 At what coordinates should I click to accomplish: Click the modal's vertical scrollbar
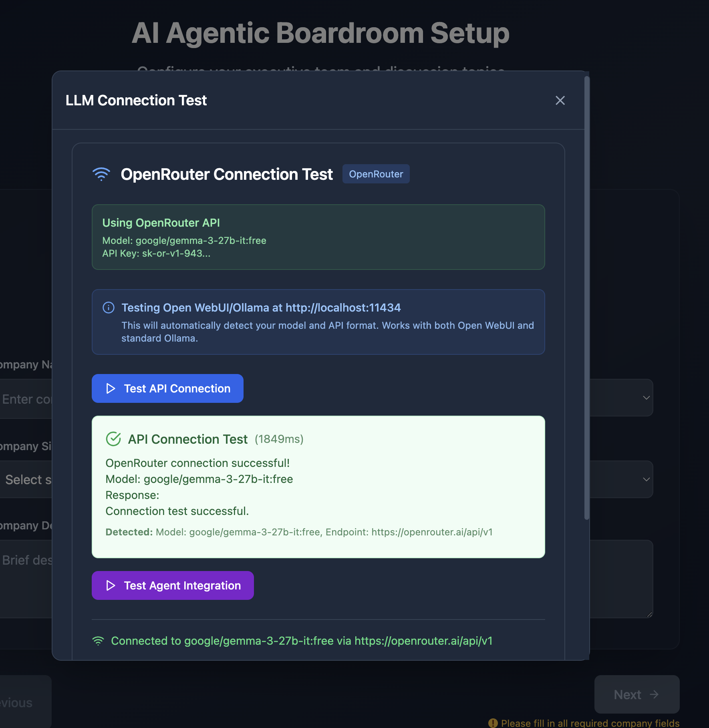[x=587, y=298]
